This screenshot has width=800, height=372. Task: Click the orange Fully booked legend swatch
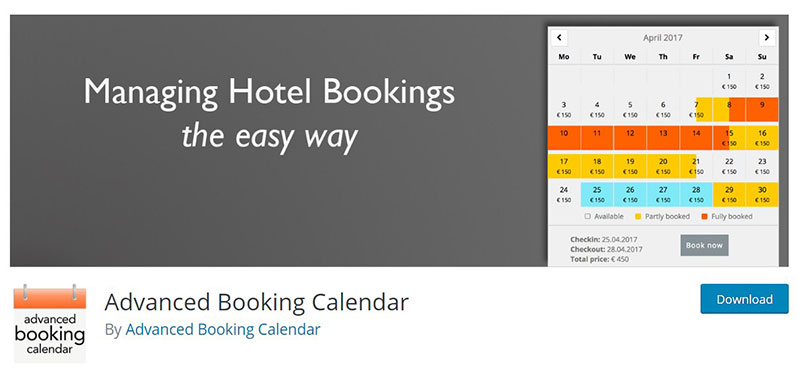click(705, 216)
